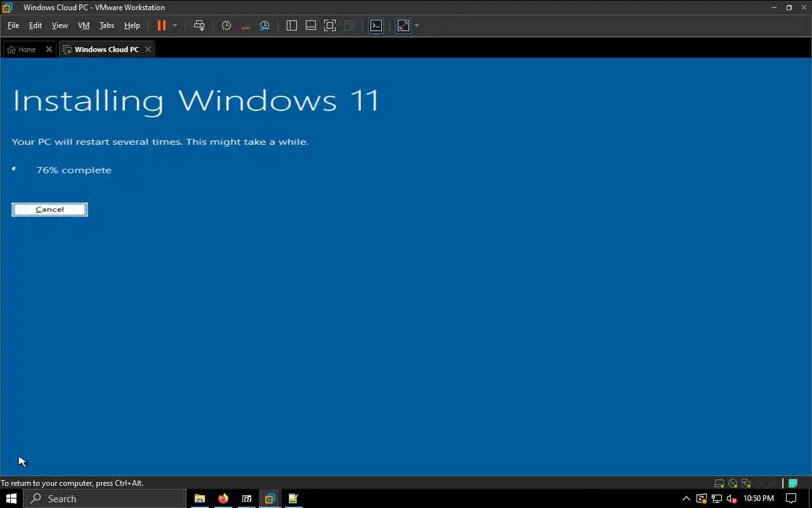Click the hard disk status icon
This screenshot has height=508, width=812.
click(719, 483)
